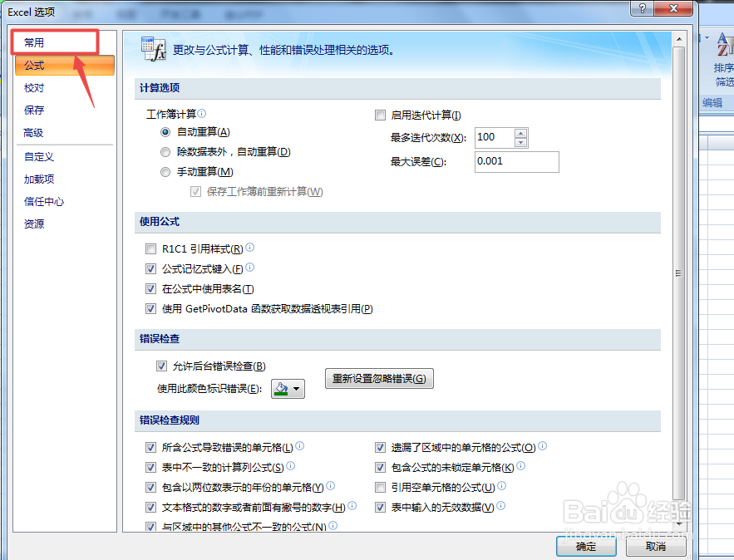Go to the 高级 options category

tap(34, 132)
